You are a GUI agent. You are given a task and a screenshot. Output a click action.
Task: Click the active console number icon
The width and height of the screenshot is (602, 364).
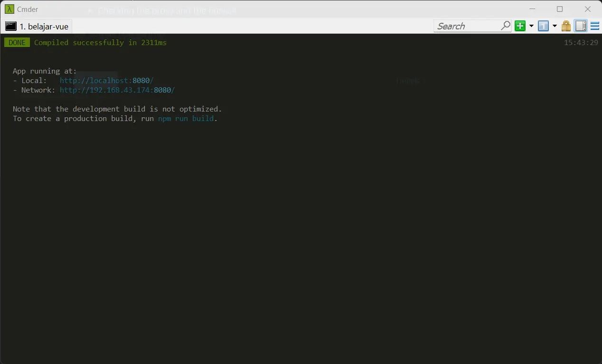pyautogui.click(x=543, y=26)
